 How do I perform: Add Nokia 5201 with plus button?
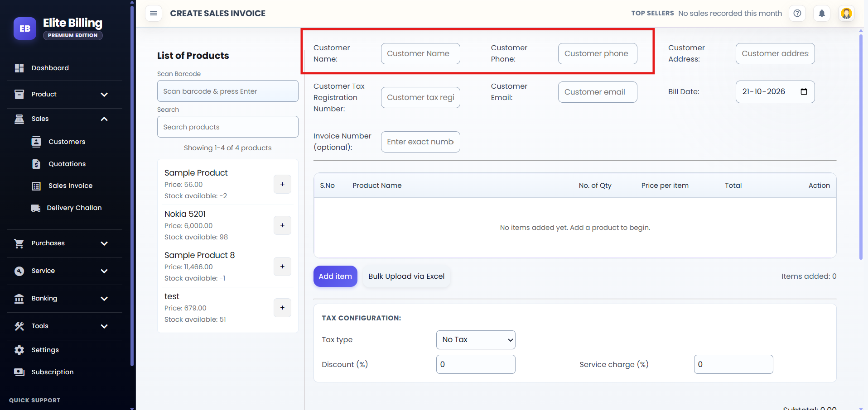pos(282,225)
